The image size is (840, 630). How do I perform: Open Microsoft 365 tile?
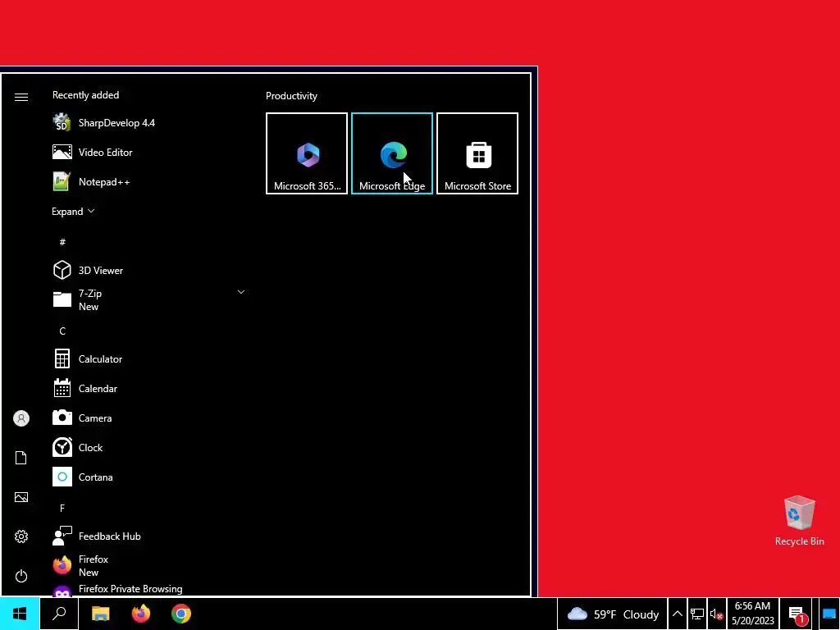(x=307, y=153)
